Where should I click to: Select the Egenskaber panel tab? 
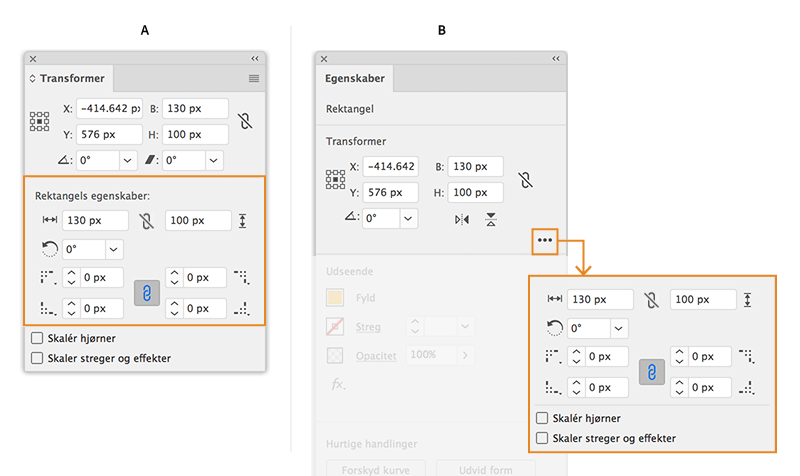pos(355,78)
